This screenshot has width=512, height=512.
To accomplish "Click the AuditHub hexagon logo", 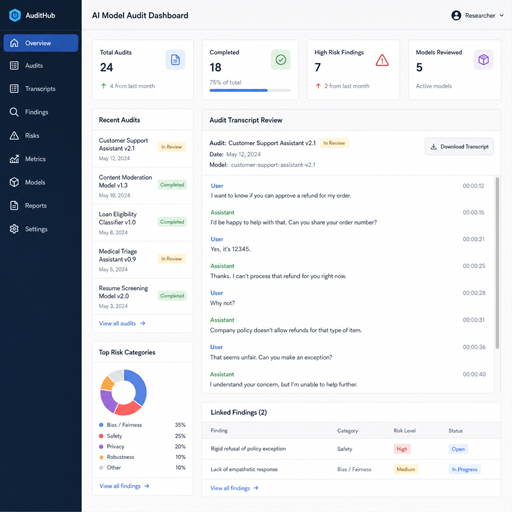I will point(15,15).
